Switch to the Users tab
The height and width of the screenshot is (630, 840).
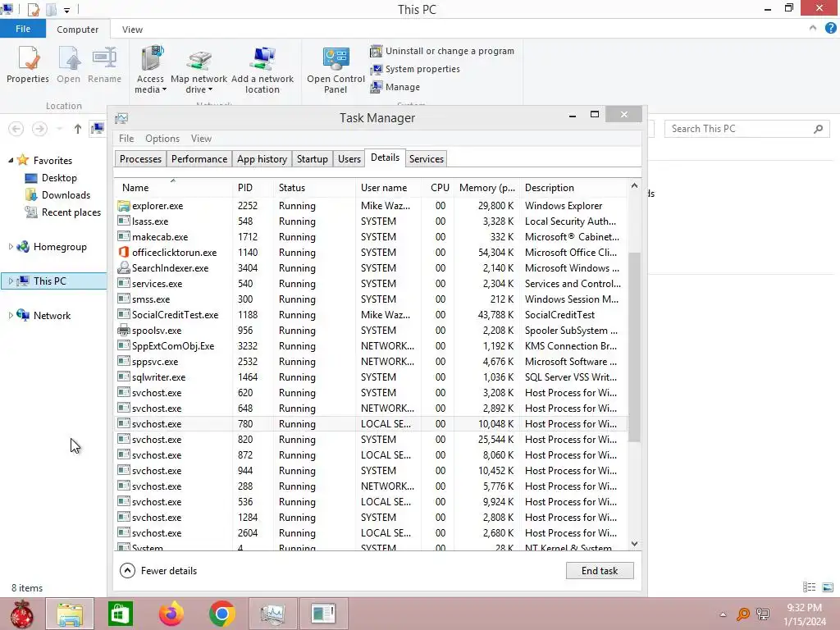[x=349, y=159]
